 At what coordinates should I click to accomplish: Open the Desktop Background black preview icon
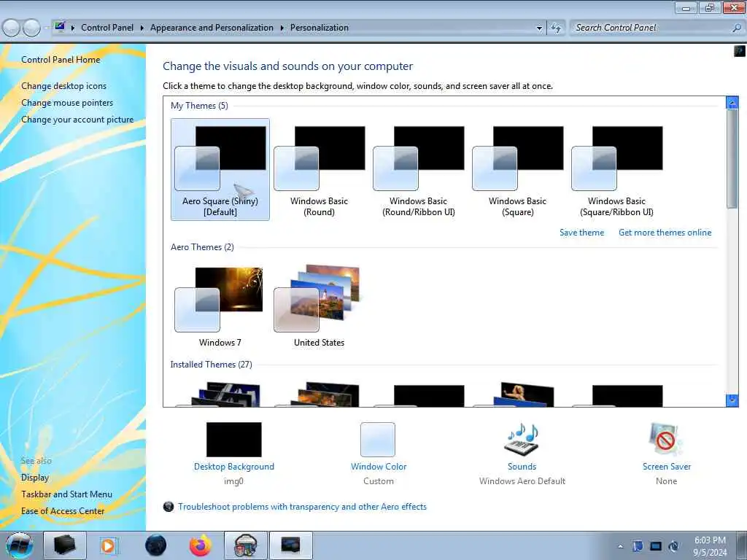(x=234, y=440)
